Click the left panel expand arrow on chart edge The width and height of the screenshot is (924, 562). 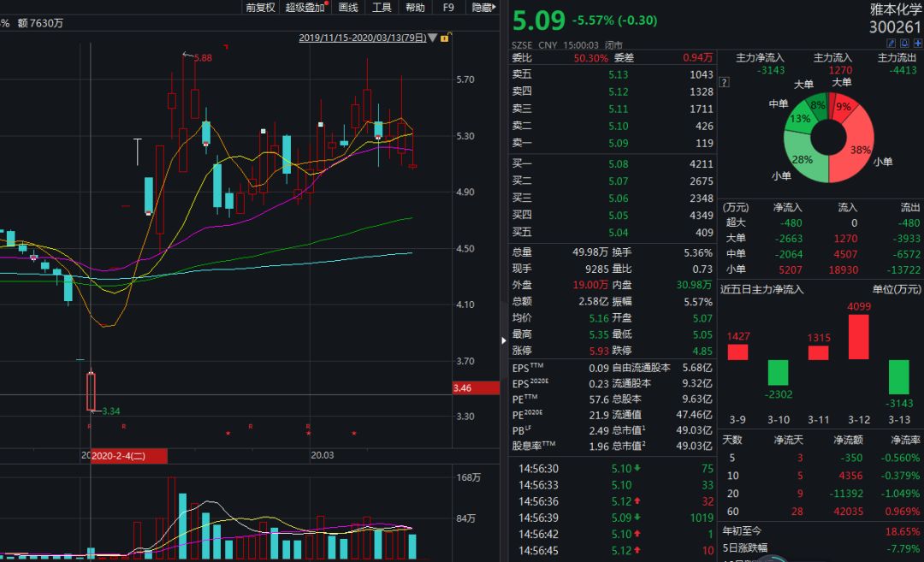click(502, 340)
